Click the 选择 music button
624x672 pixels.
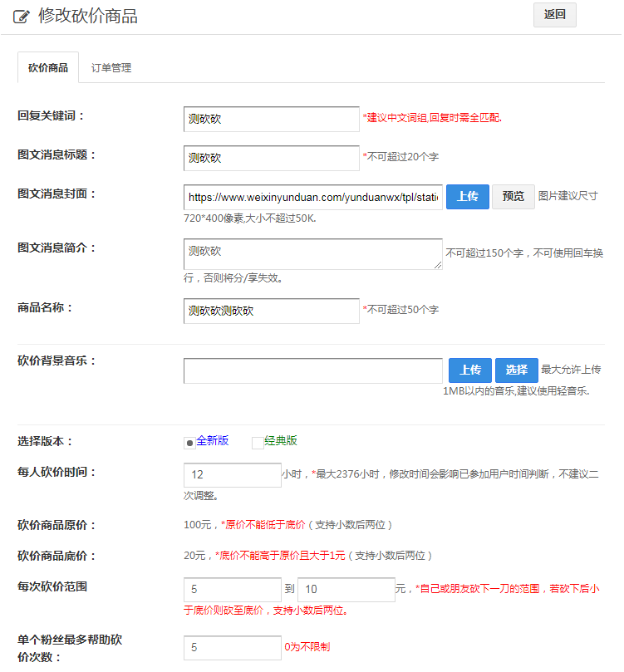[517, 370]
